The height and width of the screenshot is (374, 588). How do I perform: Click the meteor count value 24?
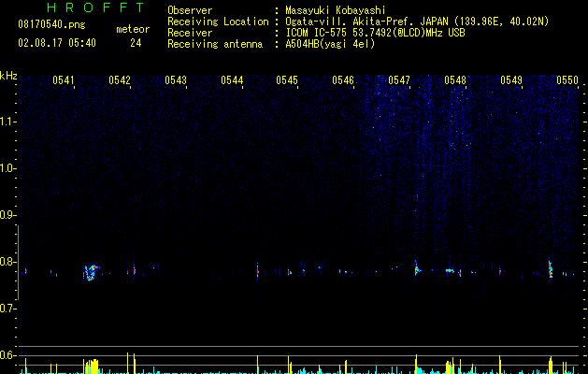[x=136, y=43]
